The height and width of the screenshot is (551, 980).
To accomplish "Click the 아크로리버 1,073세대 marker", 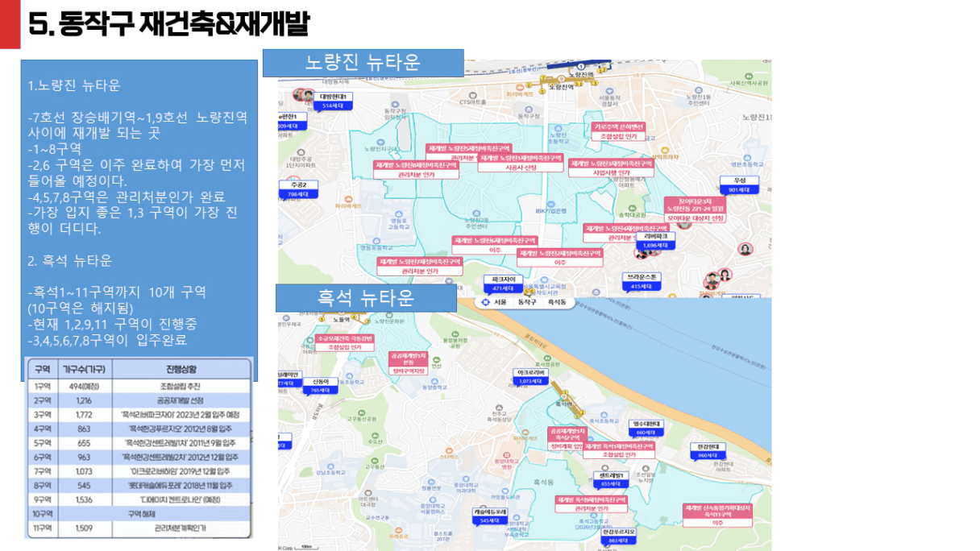I will pyautogui.click(x=533, y=376).
